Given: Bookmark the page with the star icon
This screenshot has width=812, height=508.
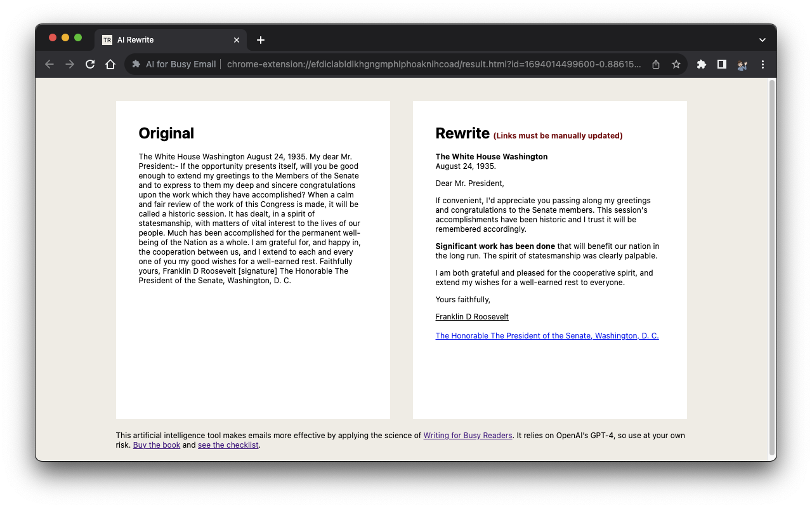Looking at the screenshot, I should [x=676, y=64].
